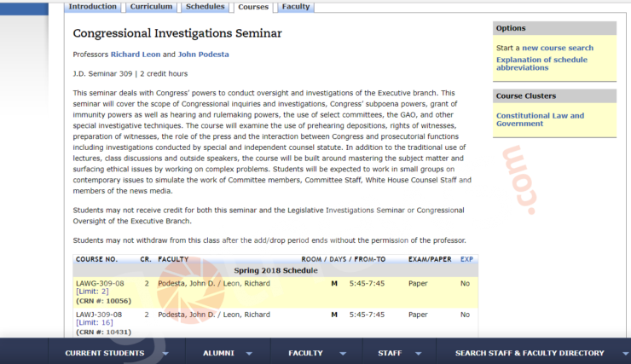Open Professor Richard Leon's profile link
The width and height of the screenshot is (631, 364).
[136, 55]
